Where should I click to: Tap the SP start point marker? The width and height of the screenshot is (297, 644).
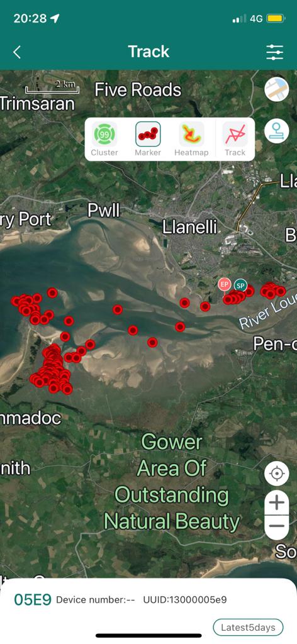pos(241,285)
